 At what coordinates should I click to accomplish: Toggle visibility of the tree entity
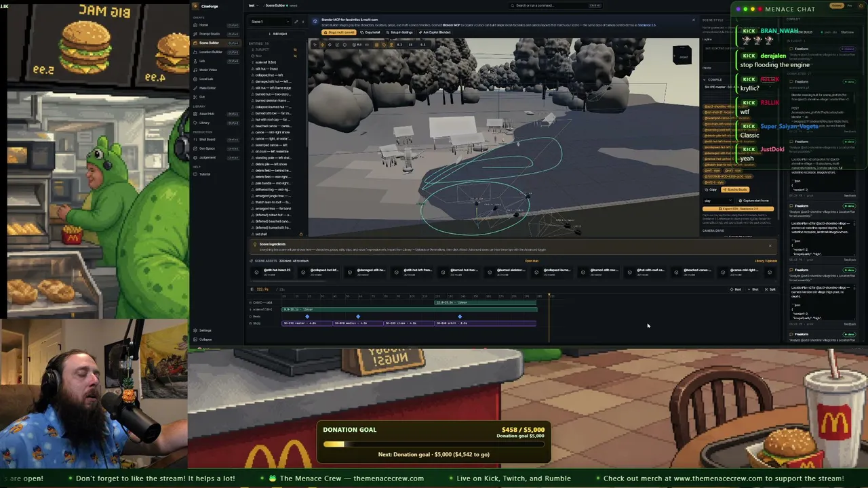(295, 56)
